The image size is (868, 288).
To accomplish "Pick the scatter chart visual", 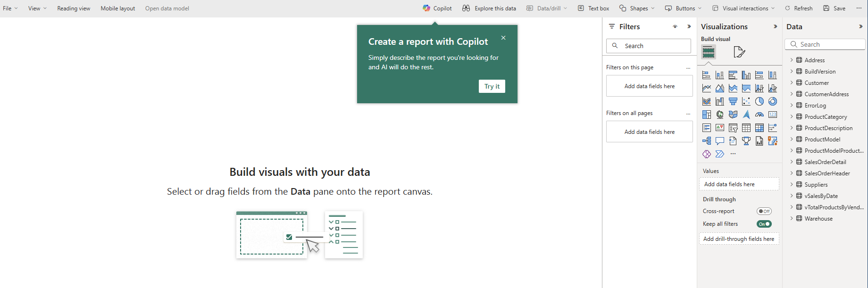I will 746,101.
